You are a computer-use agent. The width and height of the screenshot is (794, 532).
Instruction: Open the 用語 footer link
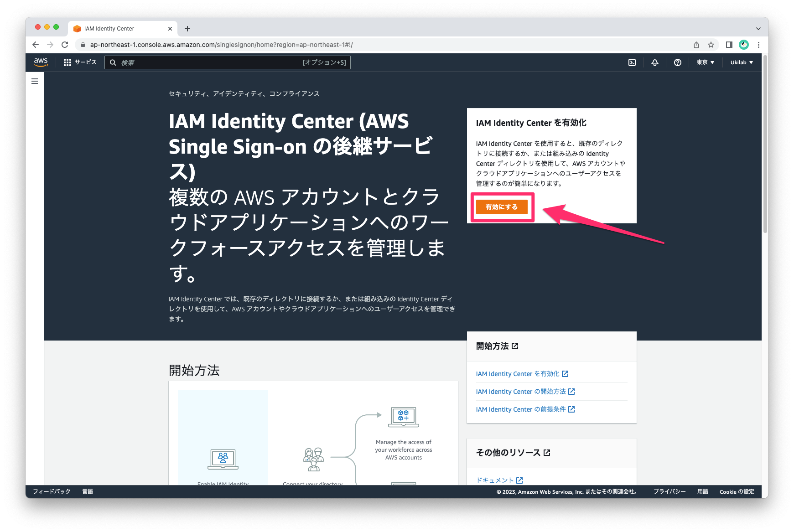703,491
